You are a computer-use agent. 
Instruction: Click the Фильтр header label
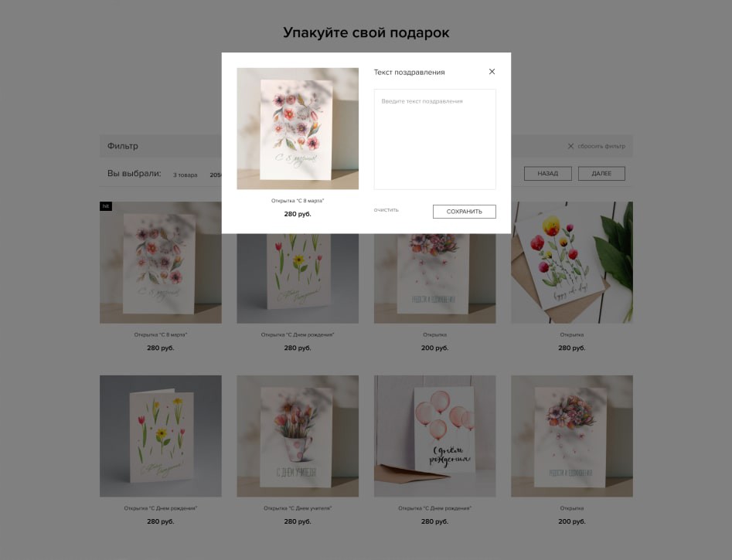[x=123, y=146]
